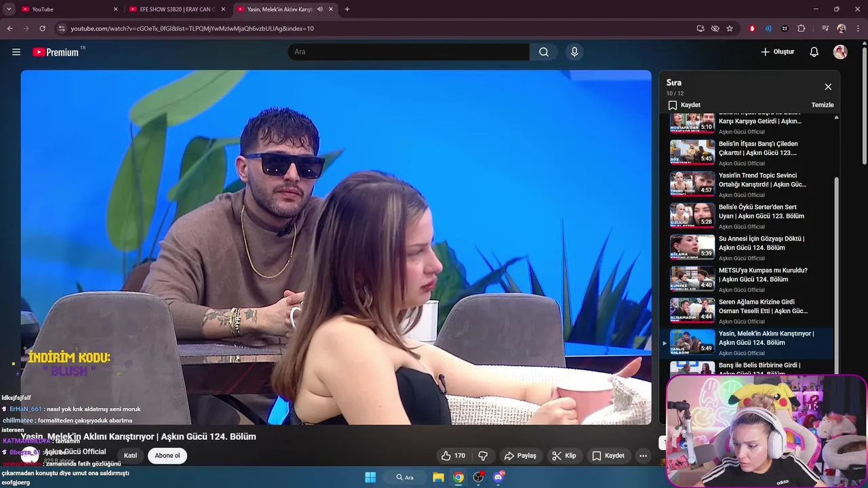
Task: Open the red hand ad blocker extension
Action: [752, 28]
